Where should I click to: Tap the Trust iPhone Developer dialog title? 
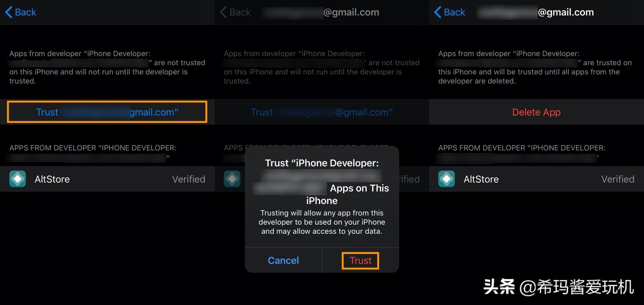(x=322, y=163)
